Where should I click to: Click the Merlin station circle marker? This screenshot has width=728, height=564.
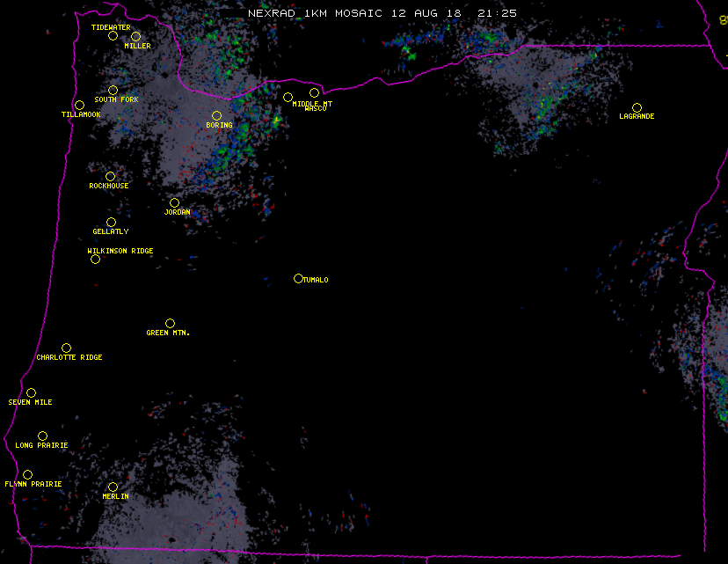coord(113,487)
